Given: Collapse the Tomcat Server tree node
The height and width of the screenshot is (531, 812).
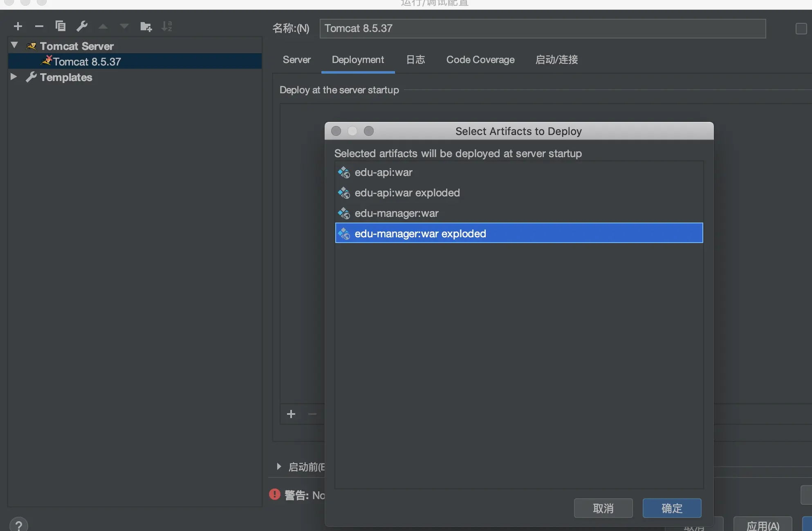Looking at the screenshot, I should point(15,45).
